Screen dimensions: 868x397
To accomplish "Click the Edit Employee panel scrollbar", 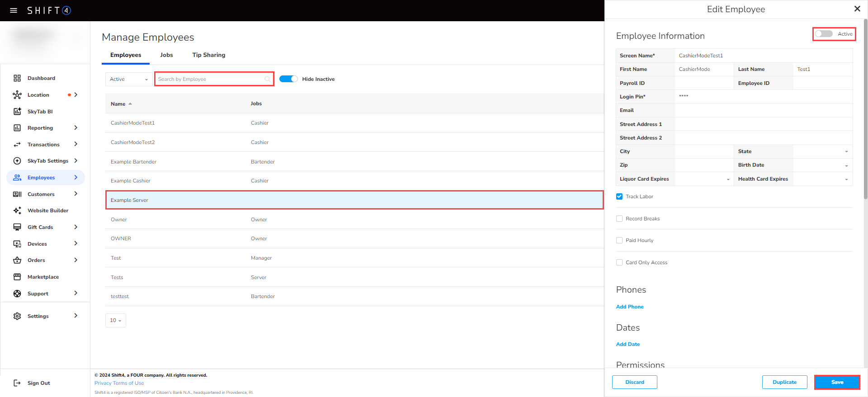I will coord(865,108).
